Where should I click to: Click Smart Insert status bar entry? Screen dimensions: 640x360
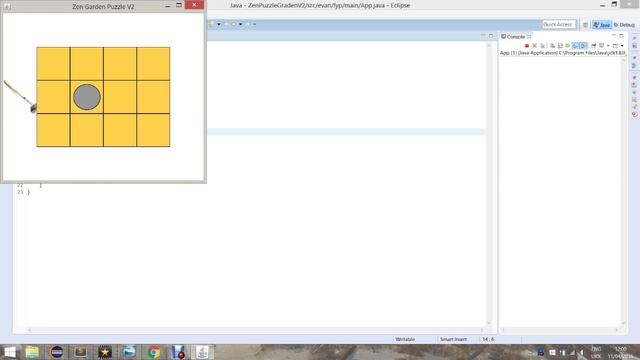453,339
